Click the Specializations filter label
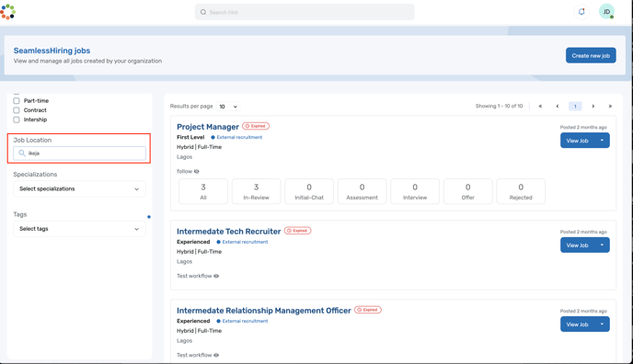Screen dimensions: 633x364 click(35, 174)
